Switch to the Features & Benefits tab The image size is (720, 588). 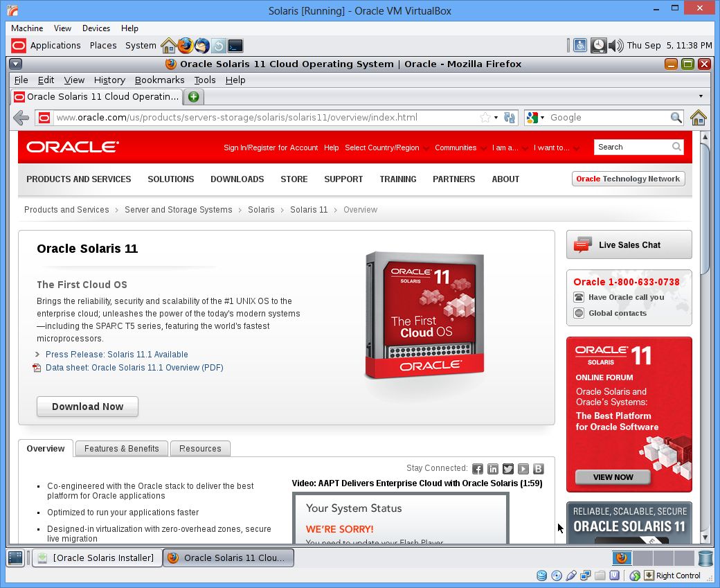[122, 448]
